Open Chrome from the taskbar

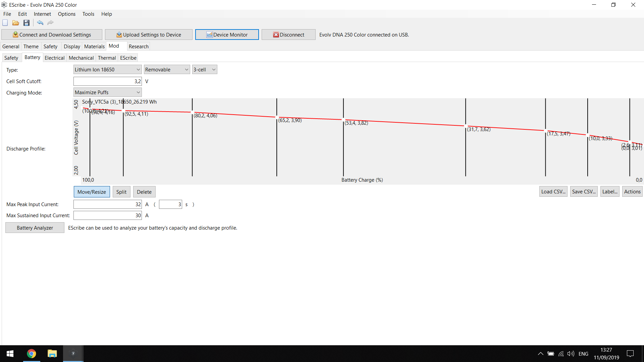32,354
